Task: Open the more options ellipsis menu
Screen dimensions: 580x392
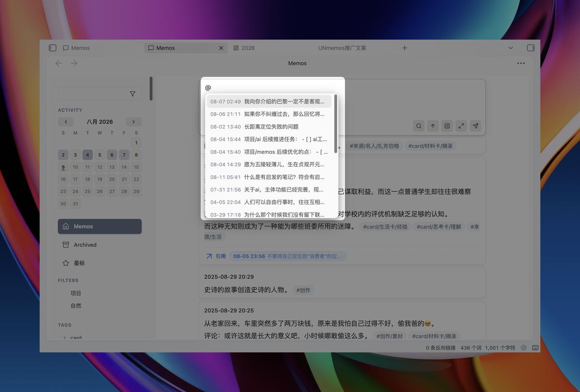Action: tap(521, 63)
